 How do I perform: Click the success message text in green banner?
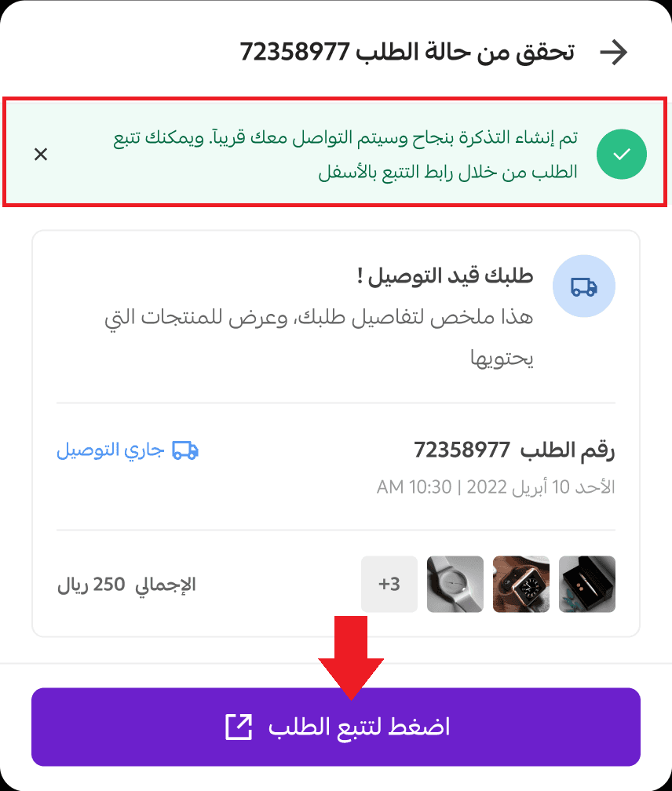click(x=345, y=155)
